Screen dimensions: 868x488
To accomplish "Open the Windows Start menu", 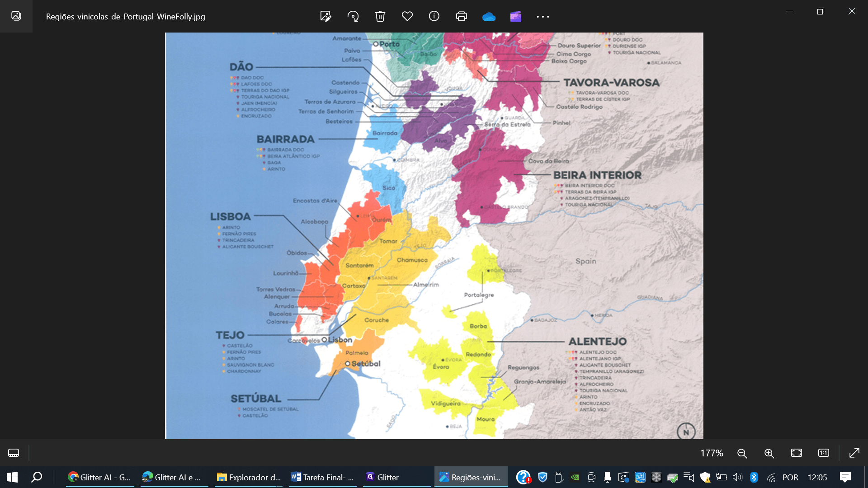I will pos(12,477).
